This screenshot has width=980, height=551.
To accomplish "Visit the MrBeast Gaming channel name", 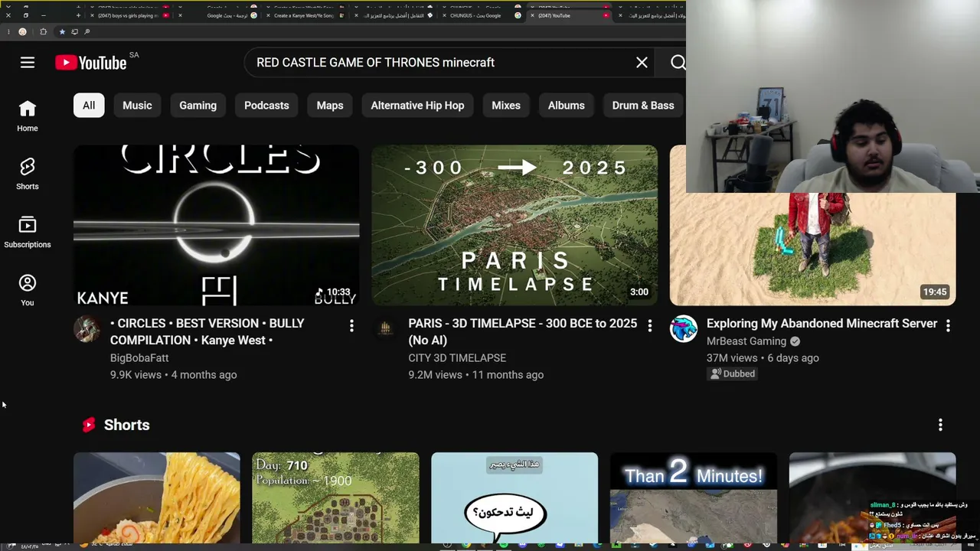I will point(746,341).
